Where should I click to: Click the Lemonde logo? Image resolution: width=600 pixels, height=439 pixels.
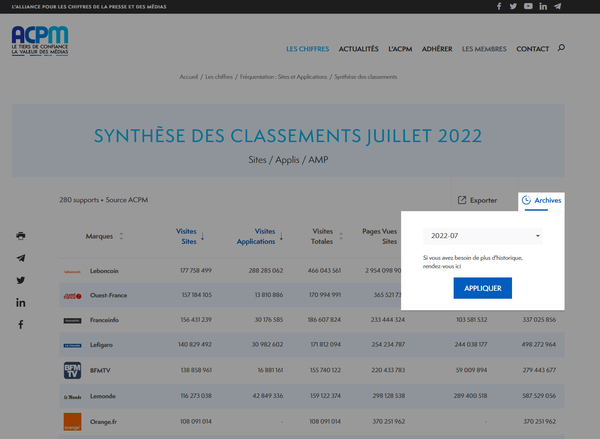pos(72,397)
